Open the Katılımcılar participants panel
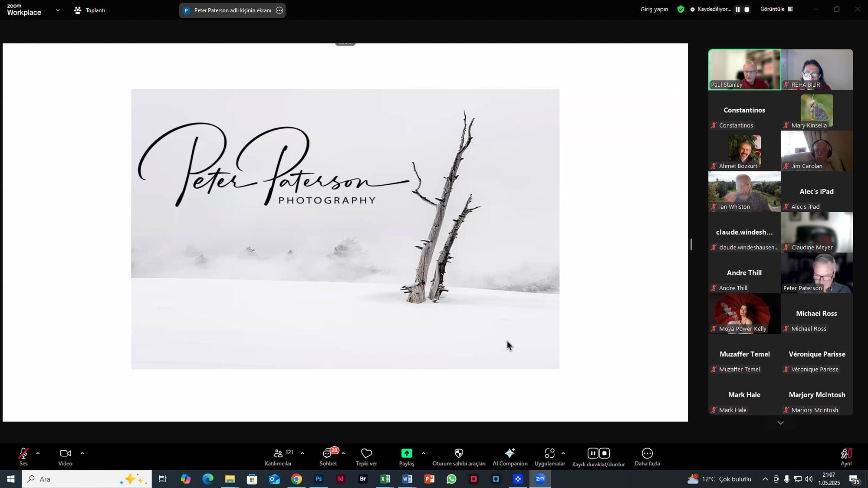Screen dimensions: 868x488 (278, 457)
